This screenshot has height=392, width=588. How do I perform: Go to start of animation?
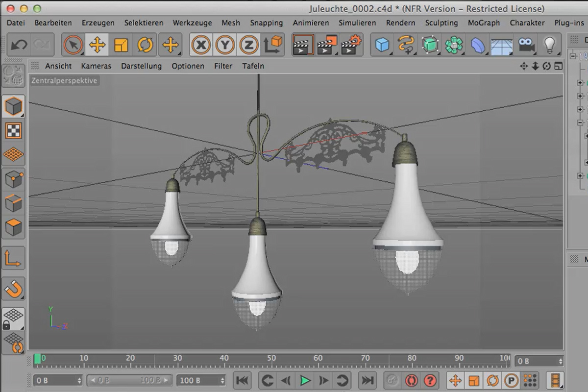click(242, 380)
